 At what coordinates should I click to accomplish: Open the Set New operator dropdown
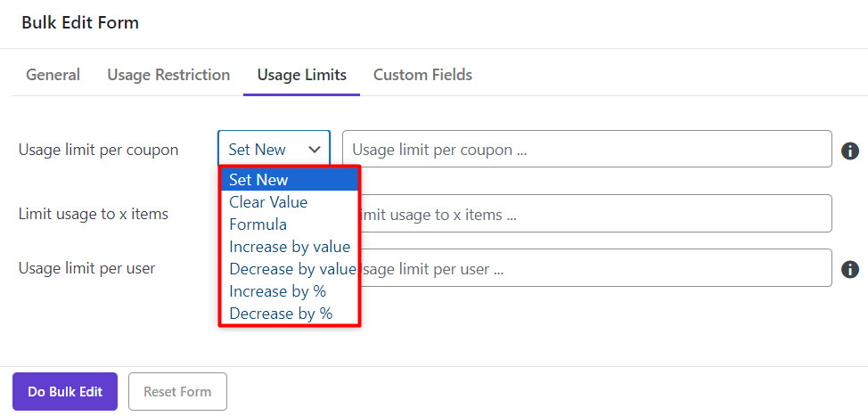pos(274,150)
